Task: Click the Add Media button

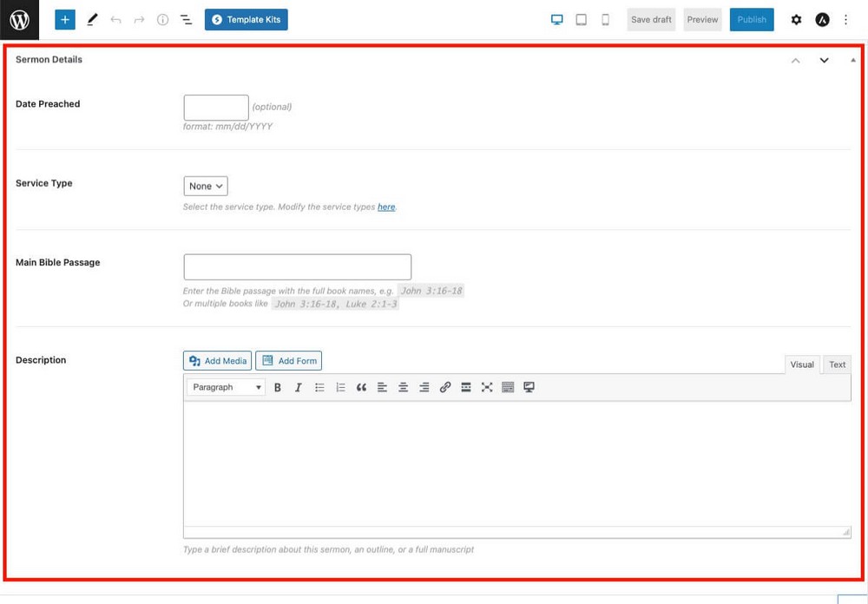Action: [x=218, y=361]
